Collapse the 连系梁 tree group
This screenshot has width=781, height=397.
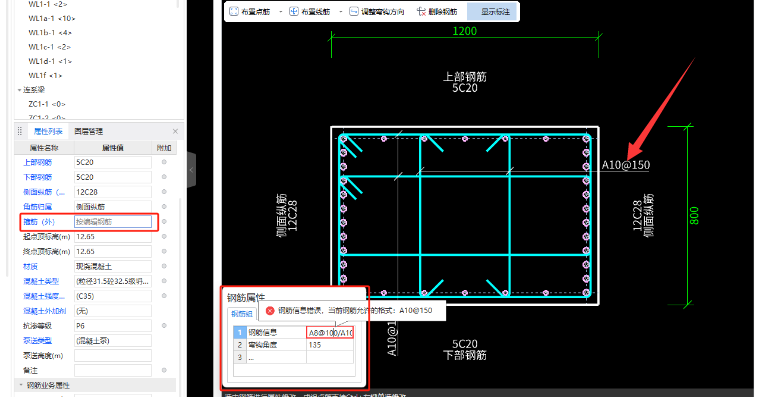[19, 90]
